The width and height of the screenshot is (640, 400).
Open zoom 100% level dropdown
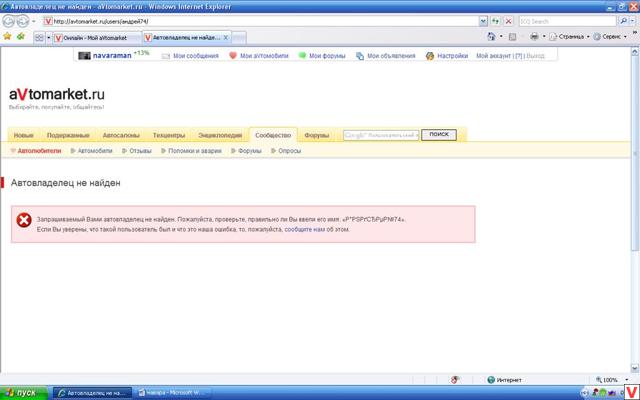627,380
